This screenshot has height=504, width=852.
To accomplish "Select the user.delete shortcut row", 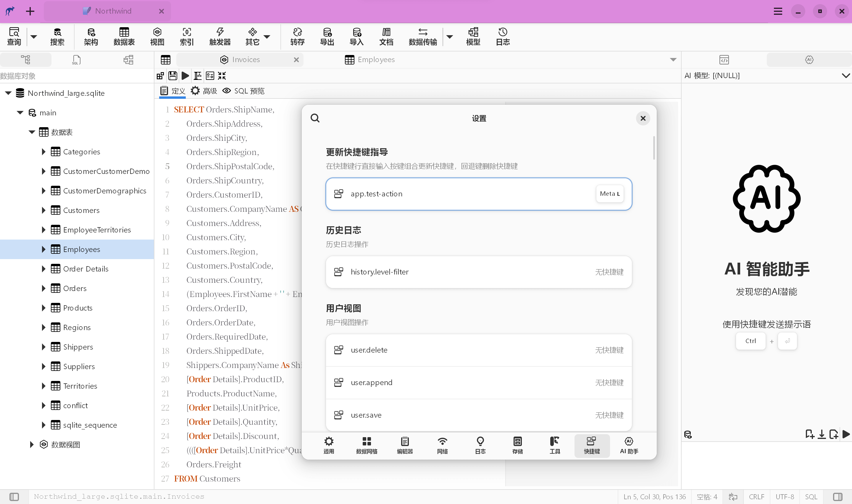I will pyautogui.click(x=478, y=350).
